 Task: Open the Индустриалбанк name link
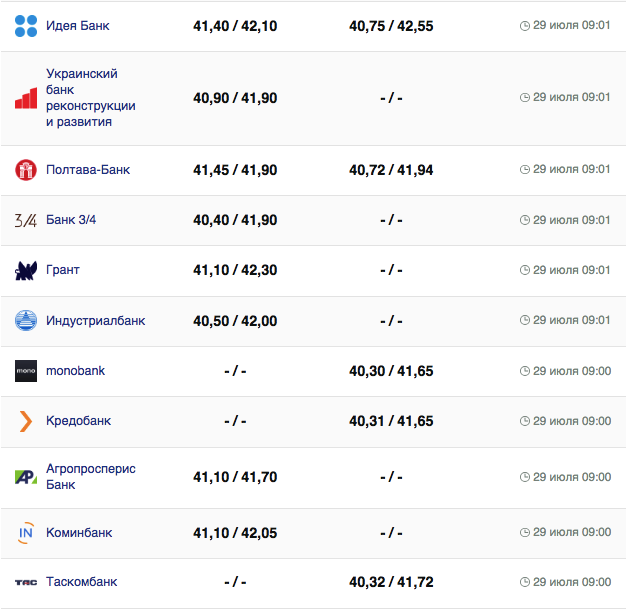coord(96,321)
